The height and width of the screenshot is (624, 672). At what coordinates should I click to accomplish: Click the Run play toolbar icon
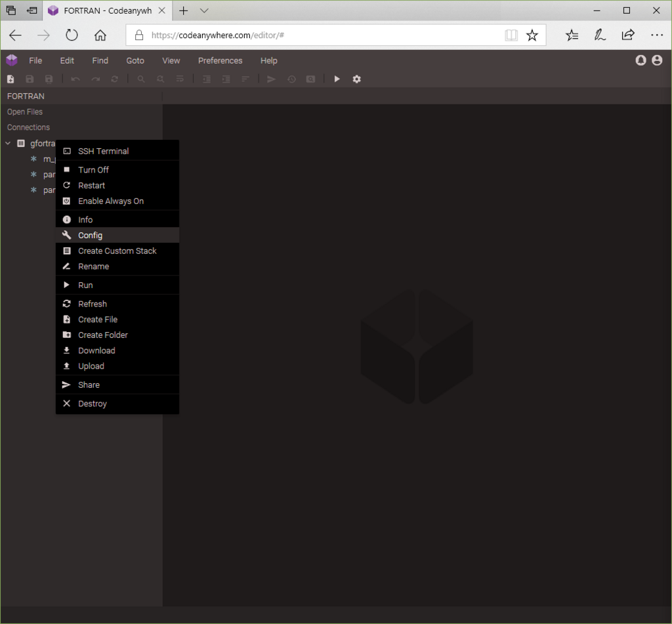(x=337, y=79)
